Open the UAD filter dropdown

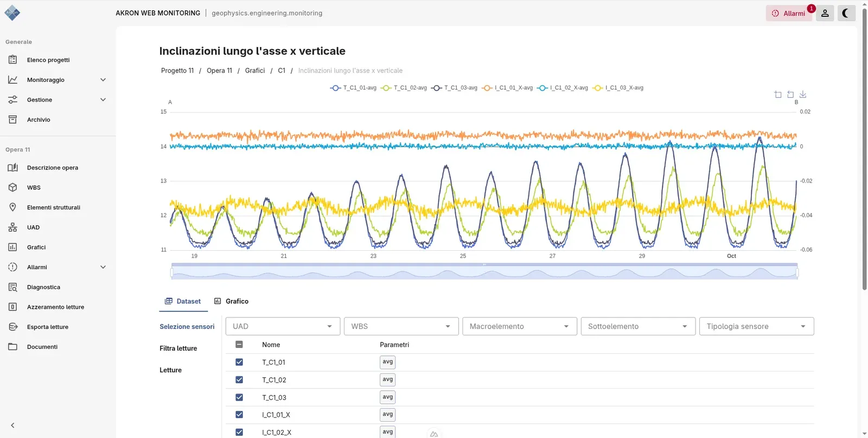[x=283, y=326]
